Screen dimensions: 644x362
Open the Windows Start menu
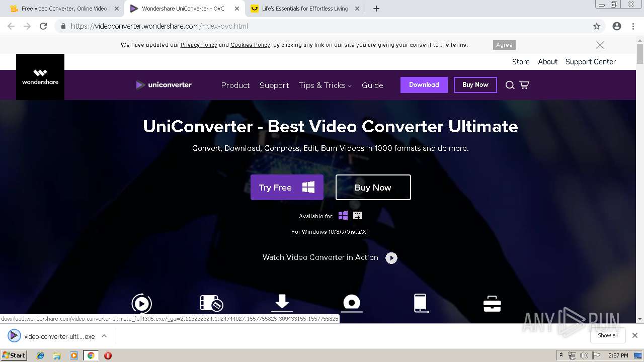(14, 355)
